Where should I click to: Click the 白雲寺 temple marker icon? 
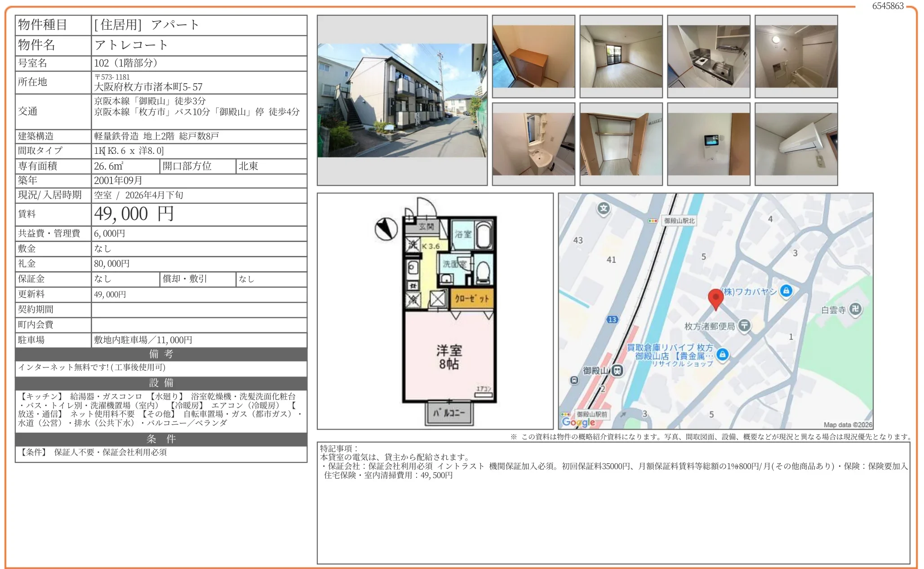click(x=855, y=309)
